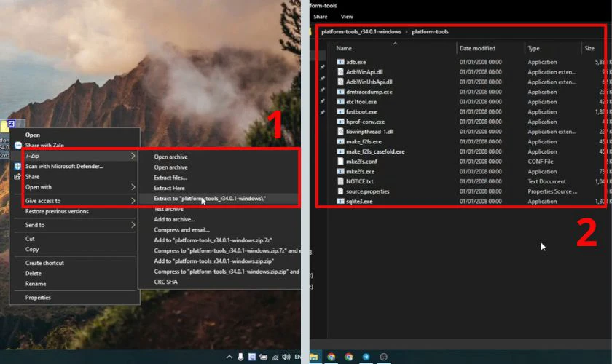Viewport: 612px width, 364px height.
Task: Choose Compress and email...
Action: click(x=181, y=230)
